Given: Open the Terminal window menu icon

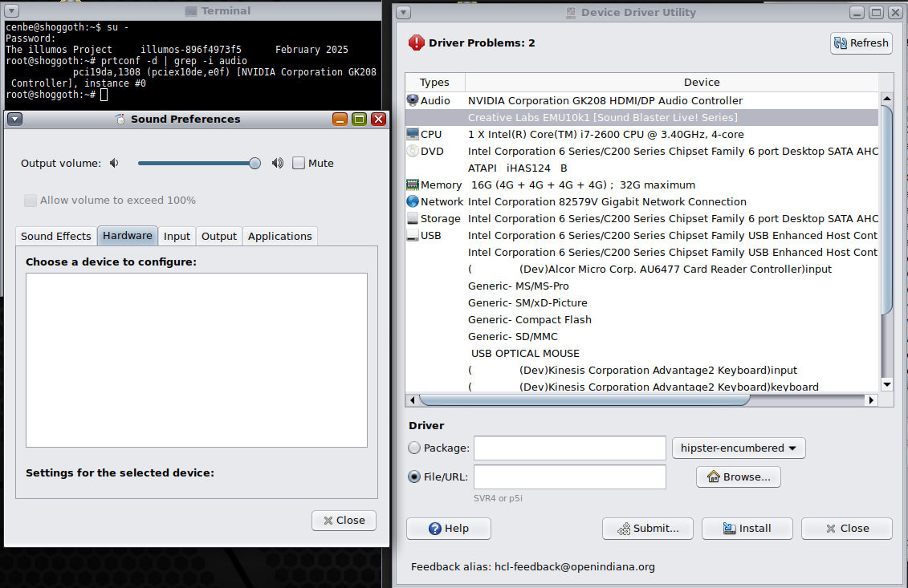Looking at the screenshot, I should click(x=11, y=10).
